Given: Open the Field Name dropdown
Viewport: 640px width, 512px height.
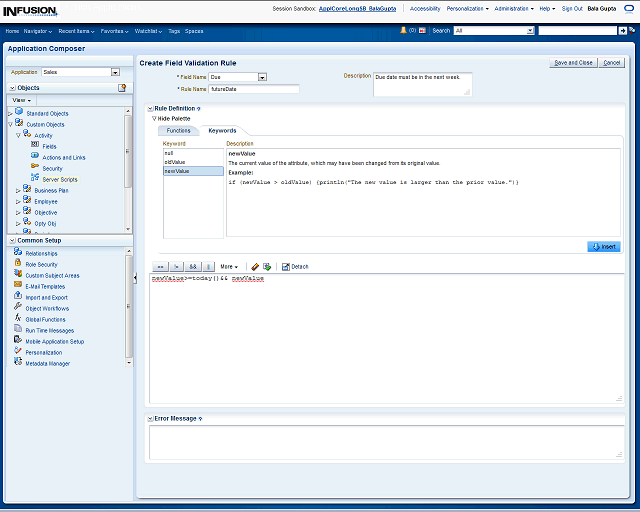Looking at the screenshot, I should click(x=262, y=76).
